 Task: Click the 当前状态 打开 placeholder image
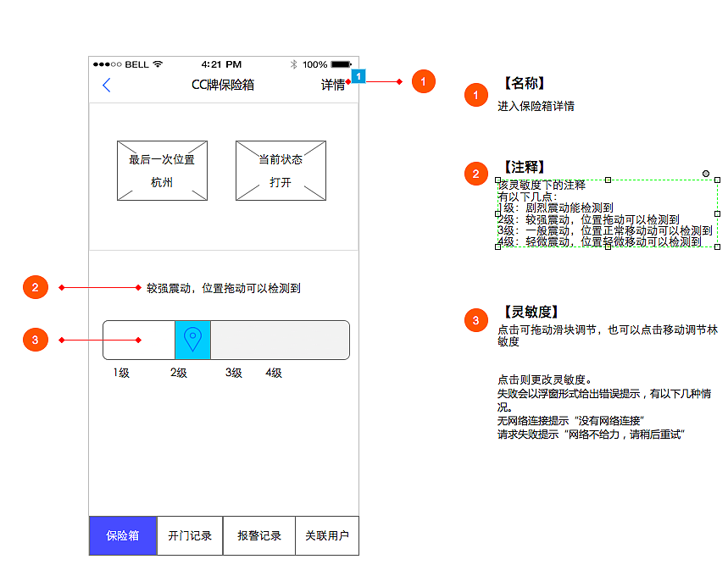pos(281,169)
